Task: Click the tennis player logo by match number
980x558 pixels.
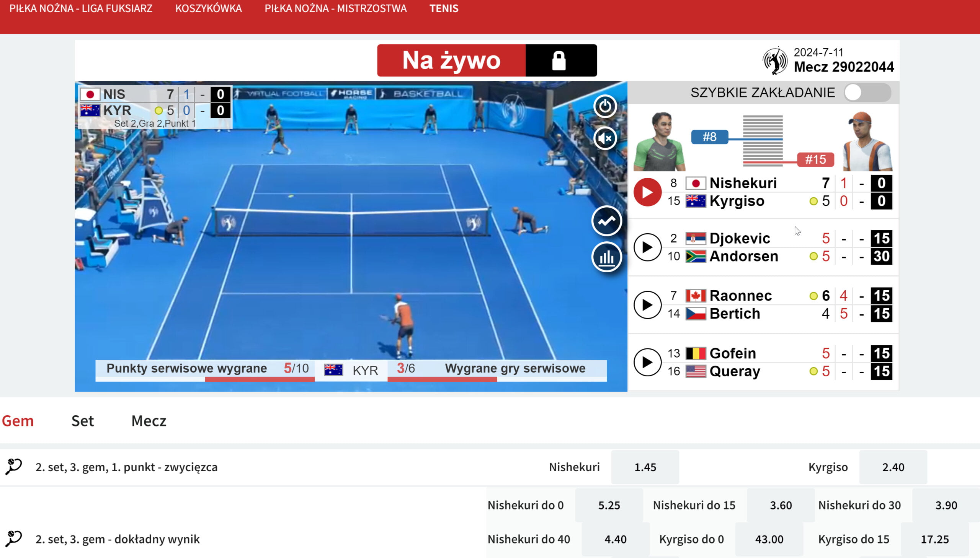Action: pos(775,60)
